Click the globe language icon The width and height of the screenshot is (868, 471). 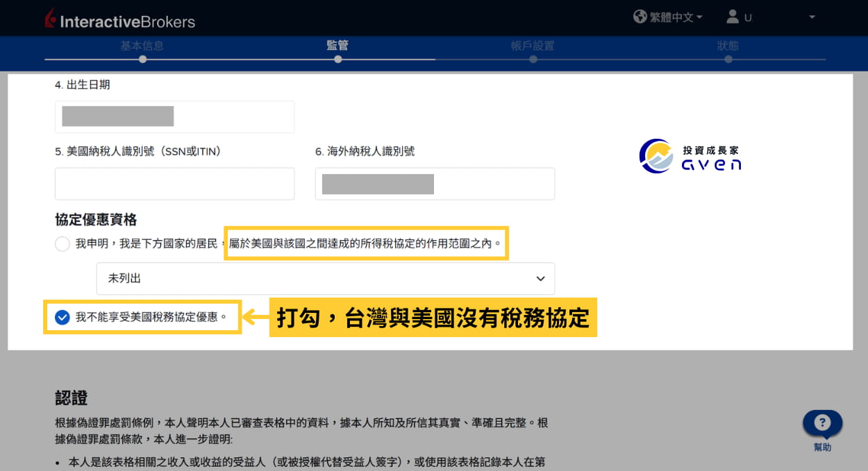coord(640,17)
